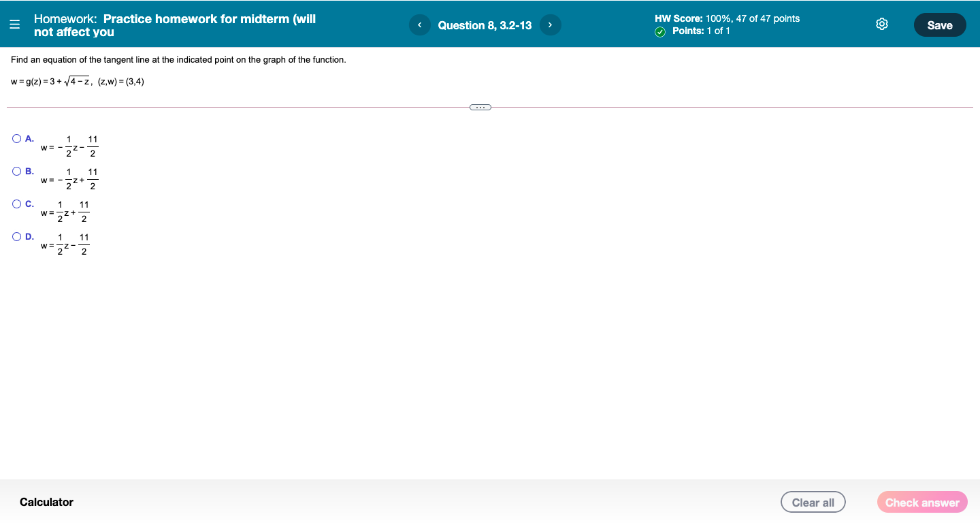Click the green points checkmark icon
The width and height of the screenshot is (980, 525).
coord(660,31)
